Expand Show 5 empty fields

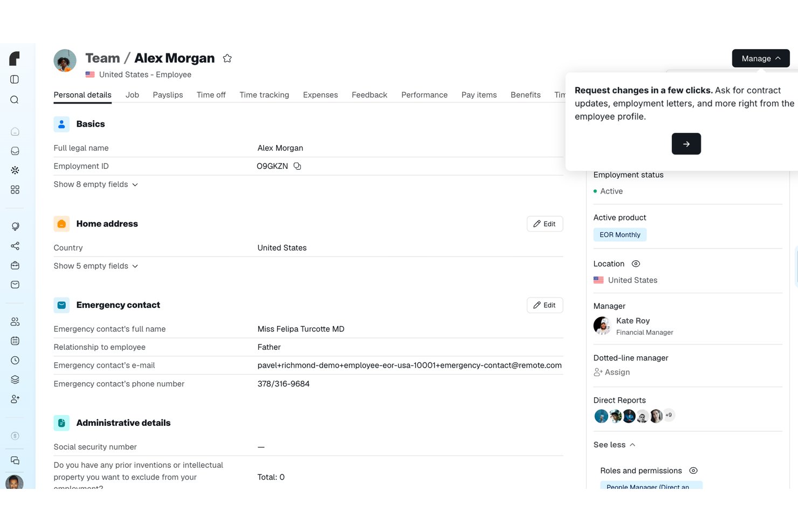(x=96, y=266)
